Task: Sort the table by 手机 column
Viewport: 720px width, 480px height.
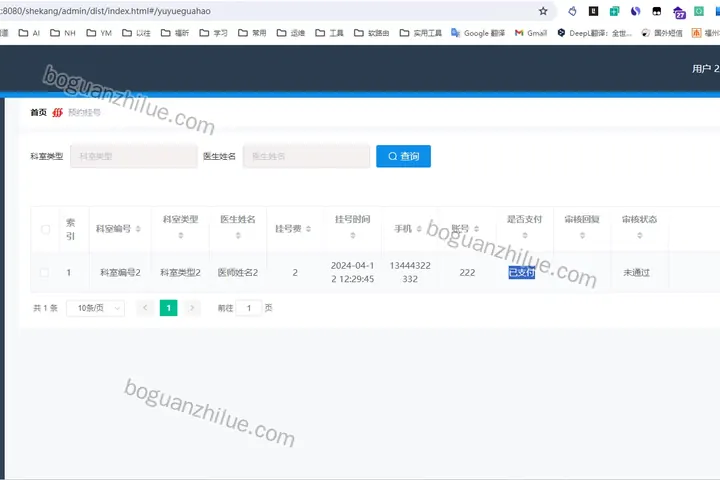Action: [419, 229]
